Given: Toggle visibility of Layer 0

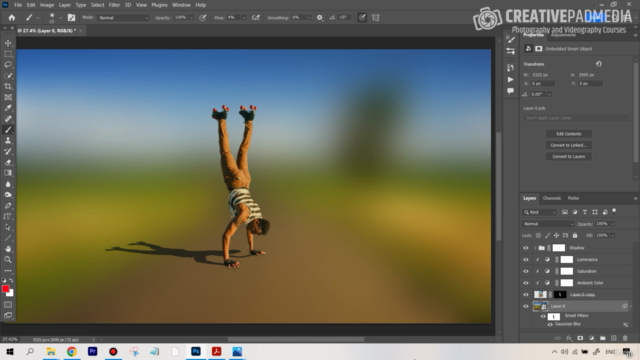Looking at the screenshot, I should 526,306.
